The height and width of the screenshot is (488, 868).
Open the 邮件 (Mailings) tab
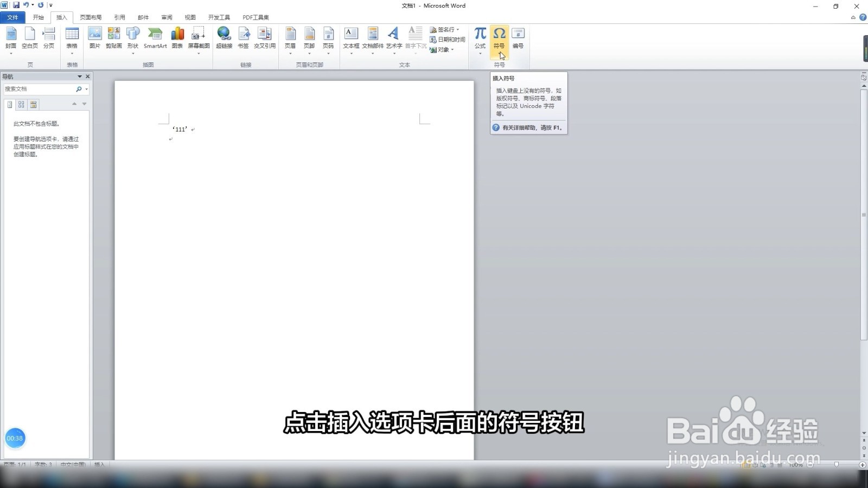click(143, 17)
